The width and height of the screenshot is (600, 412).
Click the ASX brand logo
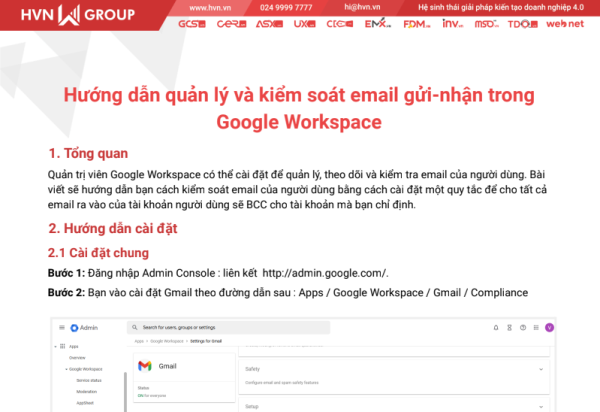point(269,24)
